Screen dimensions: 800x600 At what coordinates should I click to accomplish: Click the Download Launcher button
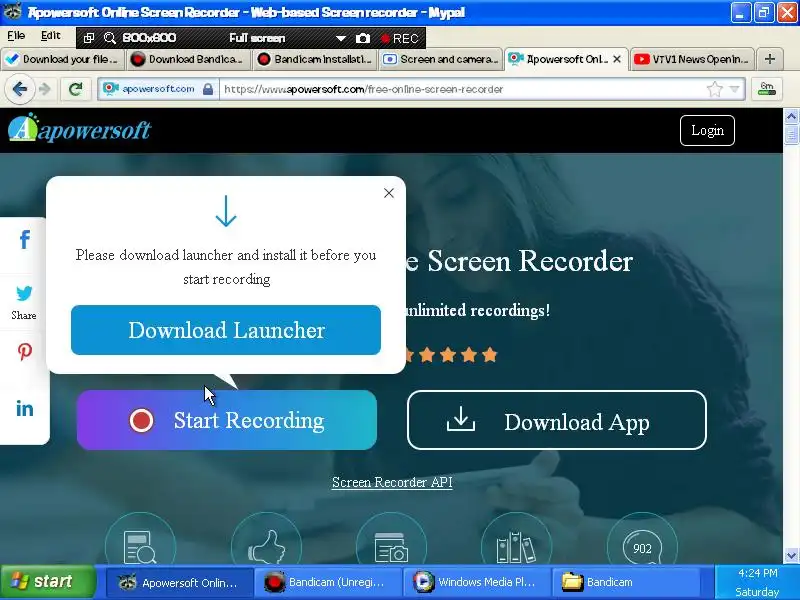coord(226,330)
